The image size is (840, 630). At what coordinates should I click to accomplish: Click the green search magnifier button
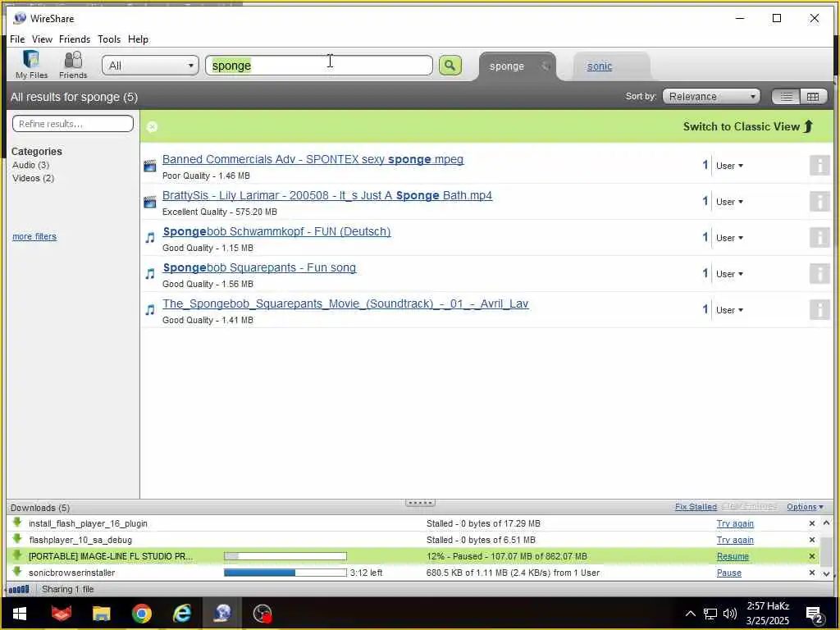click(x=450, y=66)
